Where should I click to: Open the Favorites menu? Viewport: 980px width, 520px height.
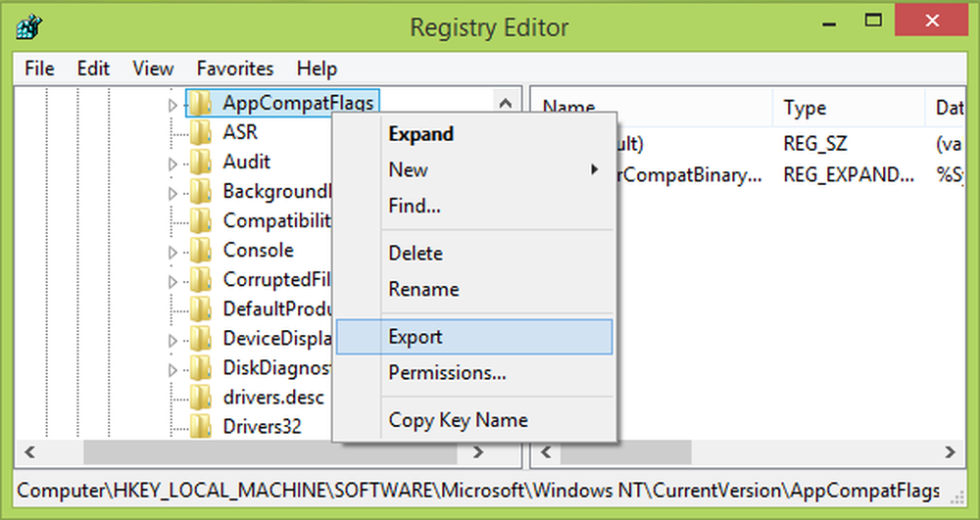[235, 68]
